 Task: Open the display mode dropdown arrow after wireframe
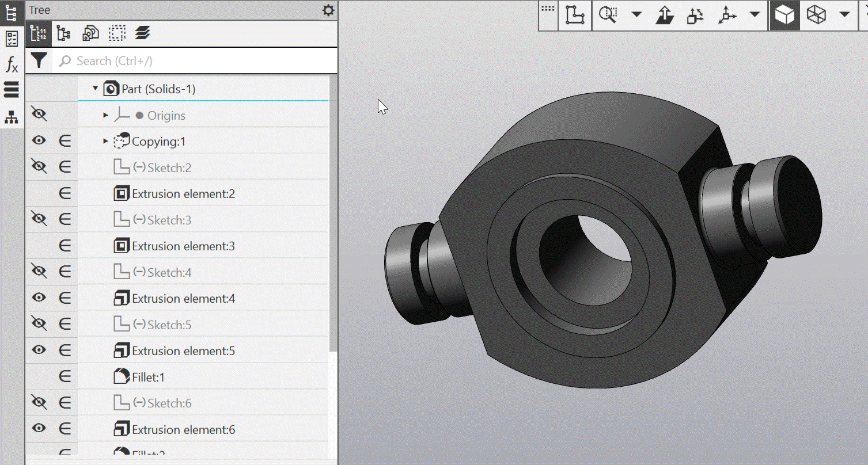click(844, 15)
